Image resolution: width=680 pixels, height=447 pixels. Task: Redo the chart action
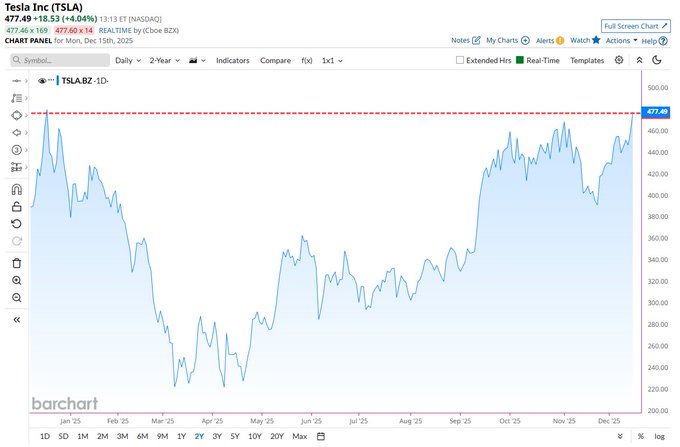[x=16, y=241]
